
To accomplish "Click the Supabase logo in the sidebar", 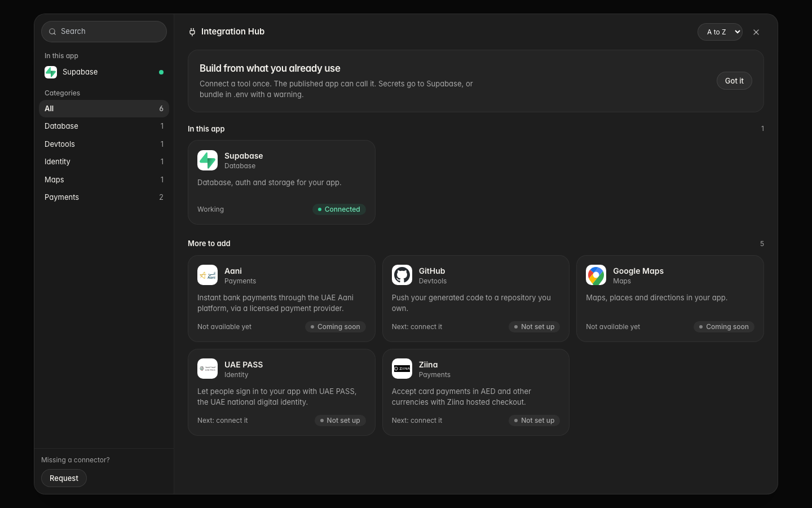I will (x=51, y=72).
